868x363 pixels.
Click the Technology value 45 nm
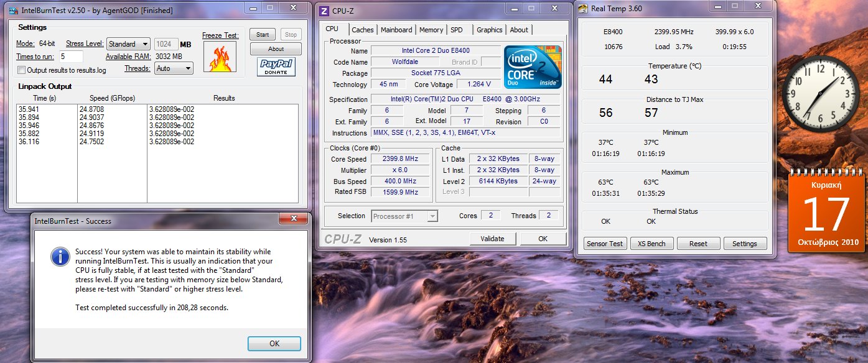(390, 84)
